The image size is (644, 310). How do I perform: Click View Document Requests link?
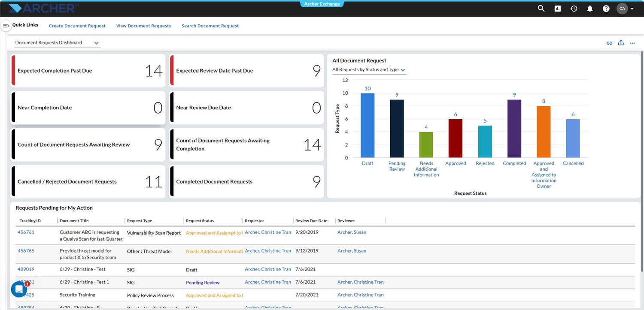pyautogui.click(x=143, y=26)
